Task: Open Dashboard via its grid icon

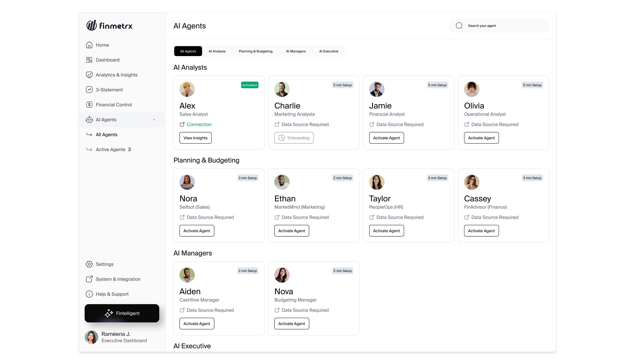Action: click(89, 60)
